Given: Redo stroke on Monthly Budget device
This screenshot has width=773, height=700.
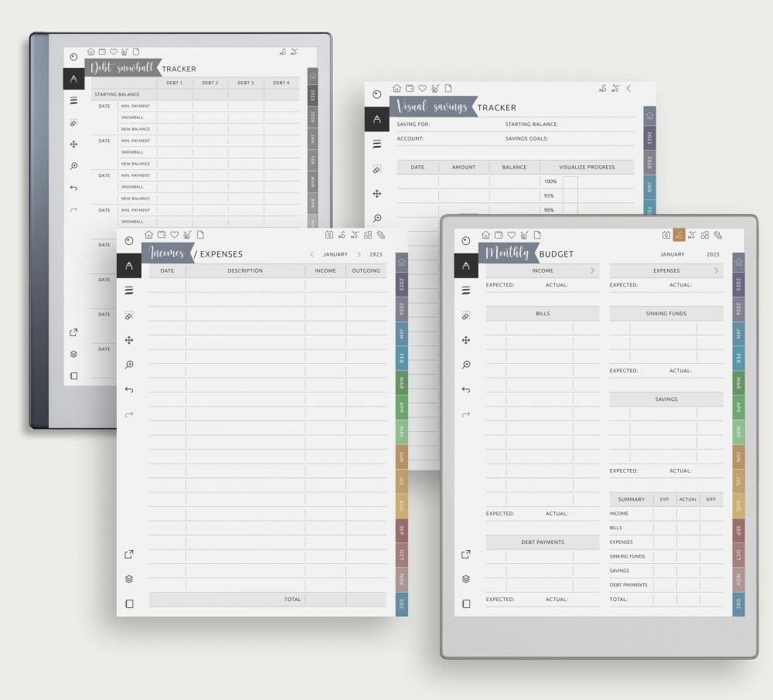Looking at the screenshot, I should (x=466, y=414).
